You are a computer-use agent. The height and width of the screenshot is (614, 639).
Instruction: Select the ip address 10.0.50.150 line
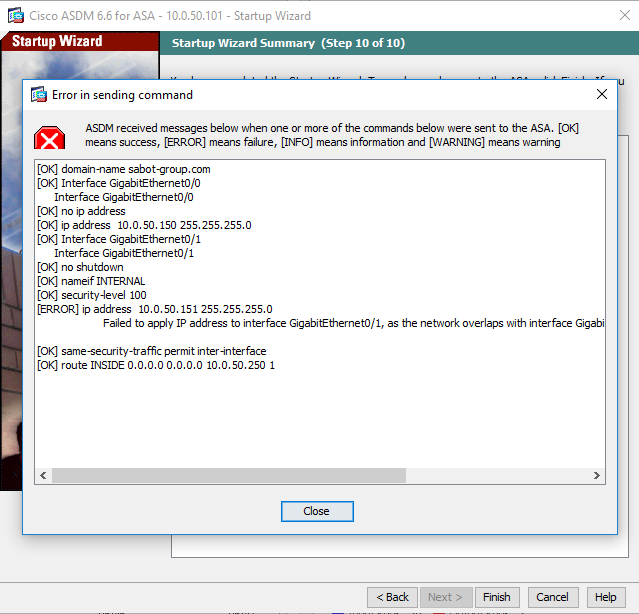click(144, 225)
